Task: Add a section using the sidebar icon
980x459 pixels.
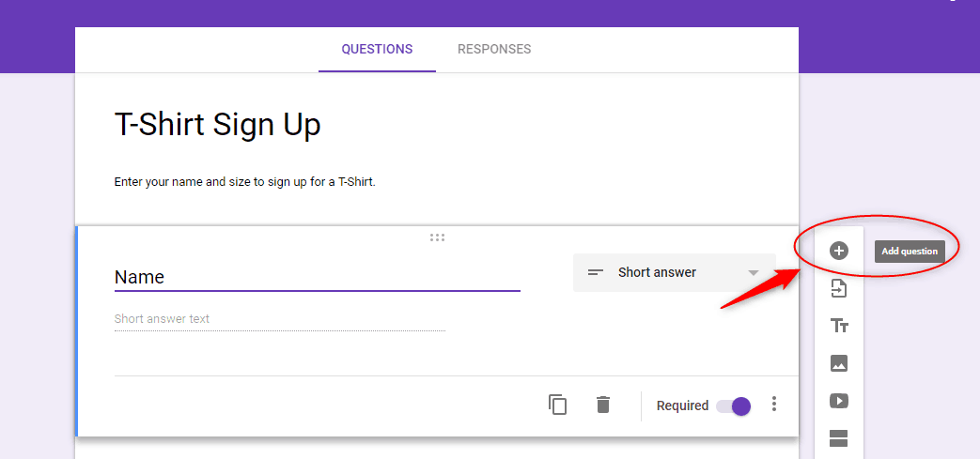Action: [839, 438]
